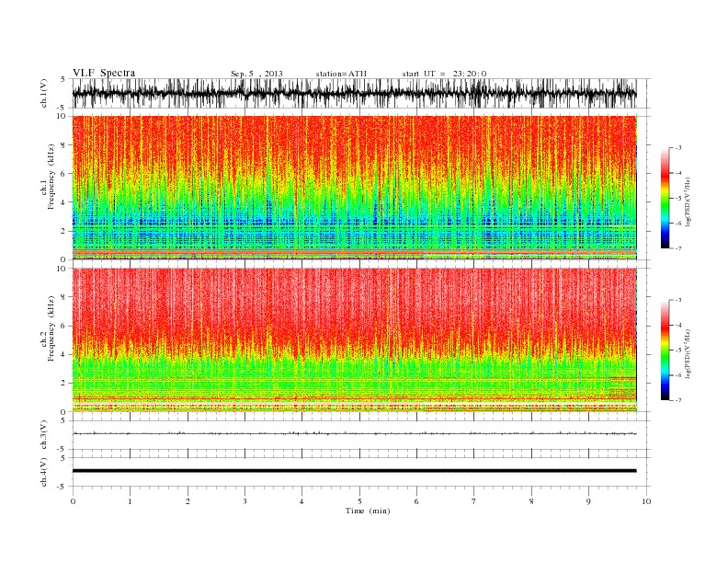
Task: Click the "-7" label on ch.2 color bar
Action: point(677,400)
